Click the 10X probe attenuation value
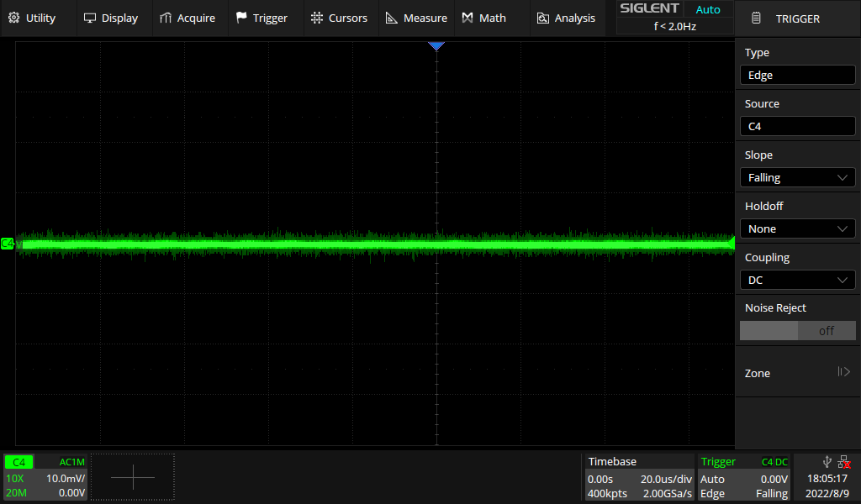Viewport: 861px width, 504px height. (15, 478)
